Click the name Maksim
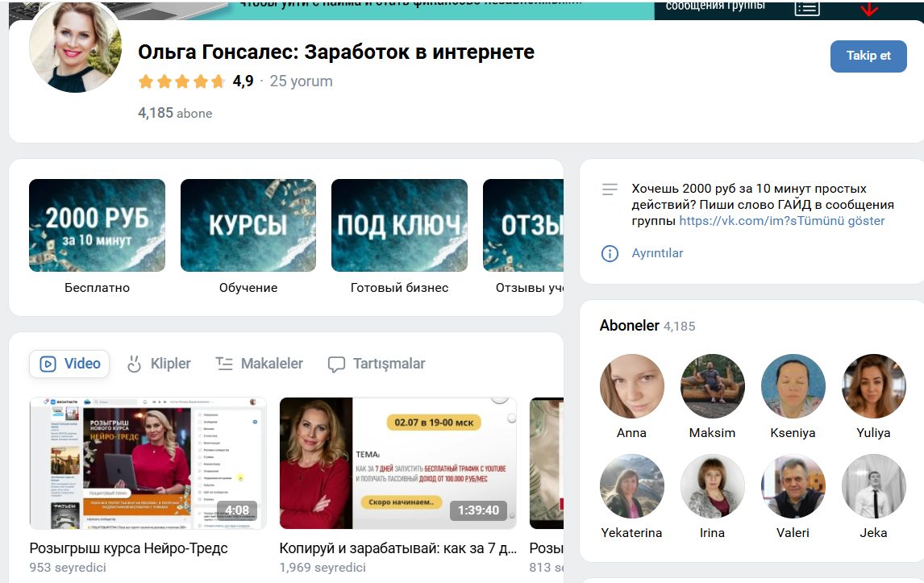This screenshot has width=924, height=583. tap(713, 433)
